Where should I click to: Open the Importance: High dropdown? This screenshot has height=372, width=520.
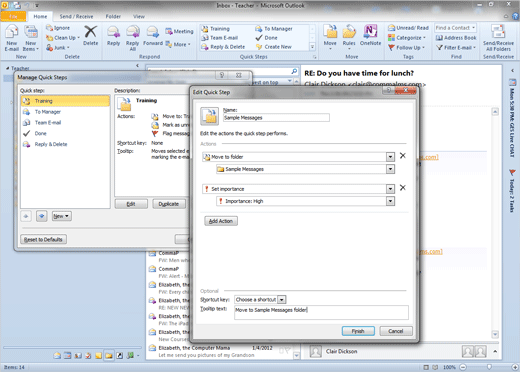[x=390, y=201]
